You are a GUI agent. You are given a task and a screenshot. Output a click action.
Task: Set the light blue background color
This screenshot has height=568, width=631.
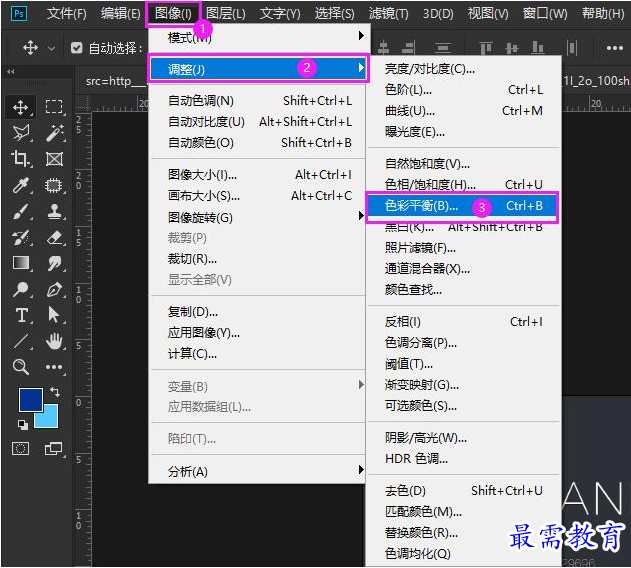point(50,420)
